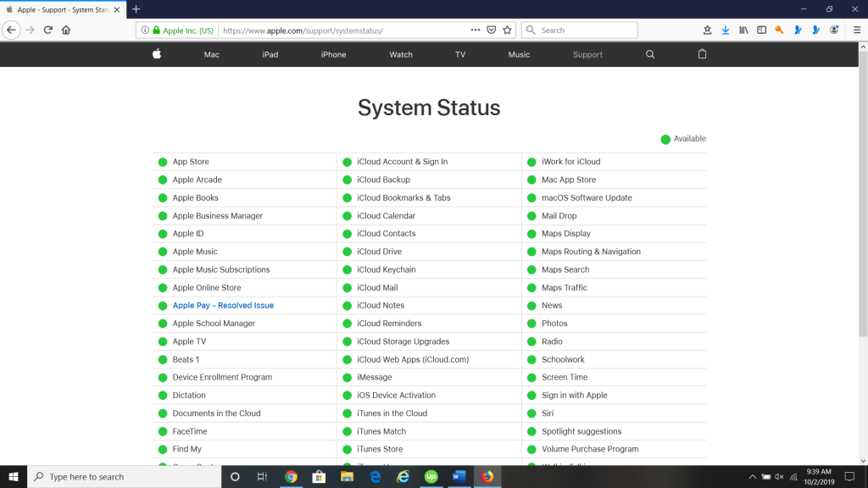
Task: Click the Windows Type here to search box
Action: click(124, 476)
